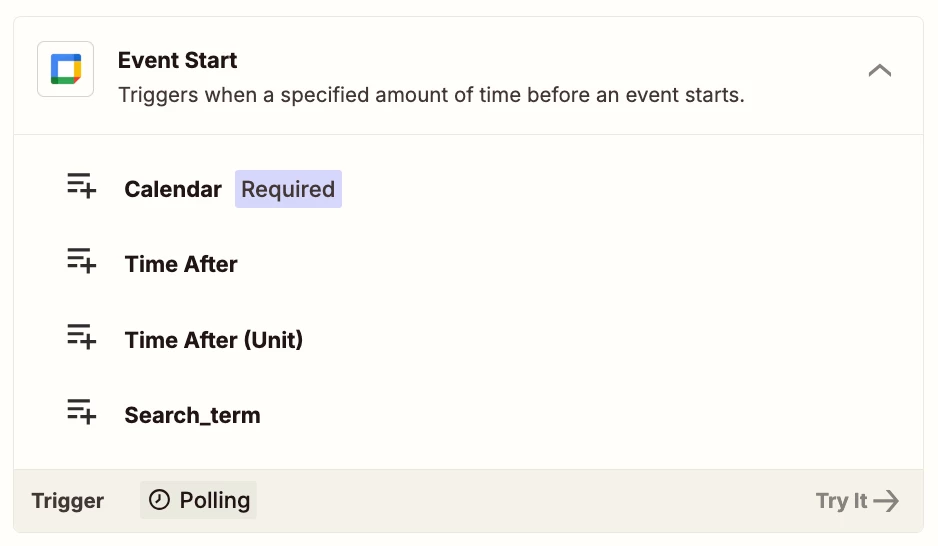The height and width of the screenshot is (546, 938).
Task: Select the Time After (Unit) field label
Action: click(x=214, y=340)
